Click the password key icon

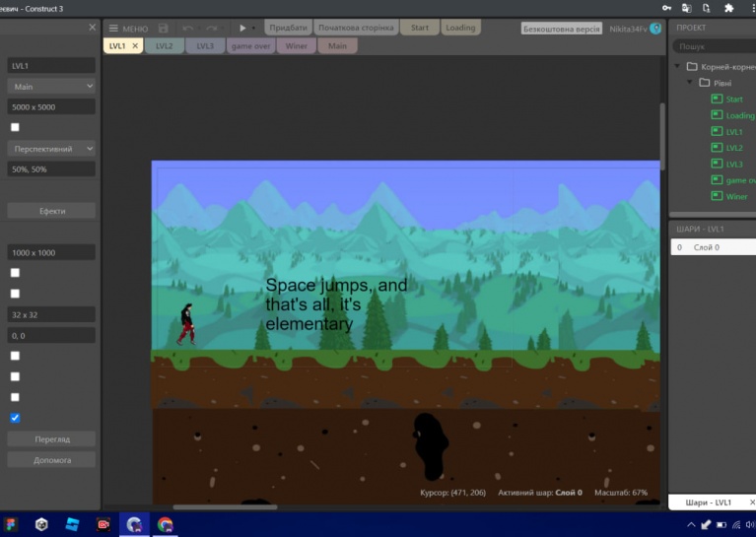pos(667,8)
